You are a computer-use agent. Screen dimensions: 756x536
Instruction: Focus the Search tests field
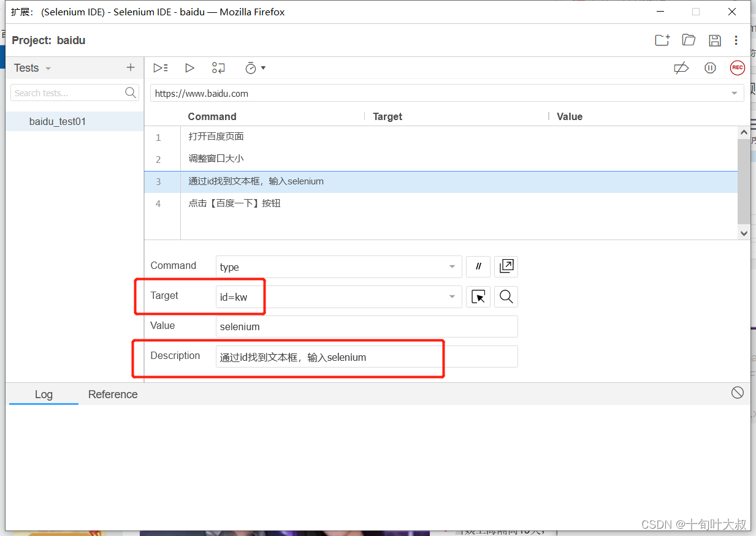(74, 92)
